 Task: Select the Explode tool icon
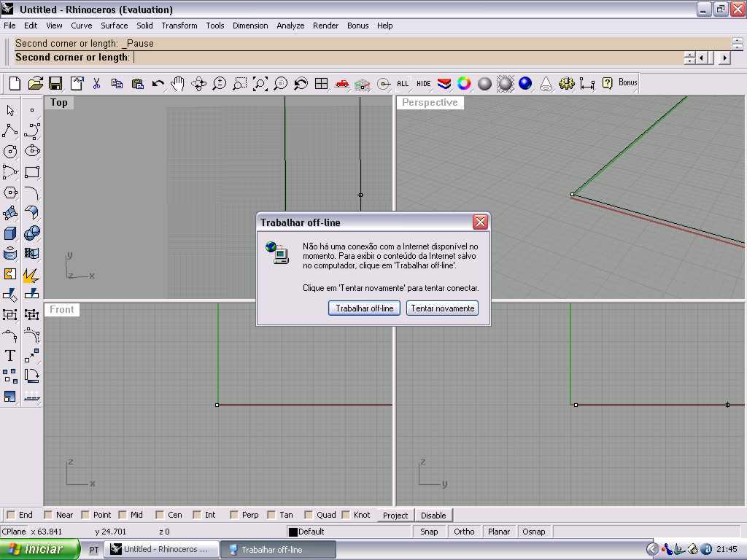point(31,275)
